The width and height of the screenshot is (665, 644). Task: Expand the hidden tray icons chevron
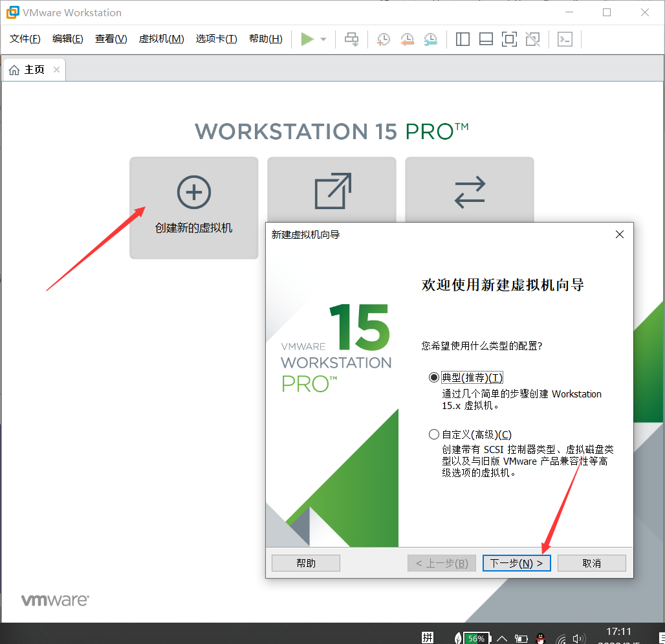(x=502, y=638)
